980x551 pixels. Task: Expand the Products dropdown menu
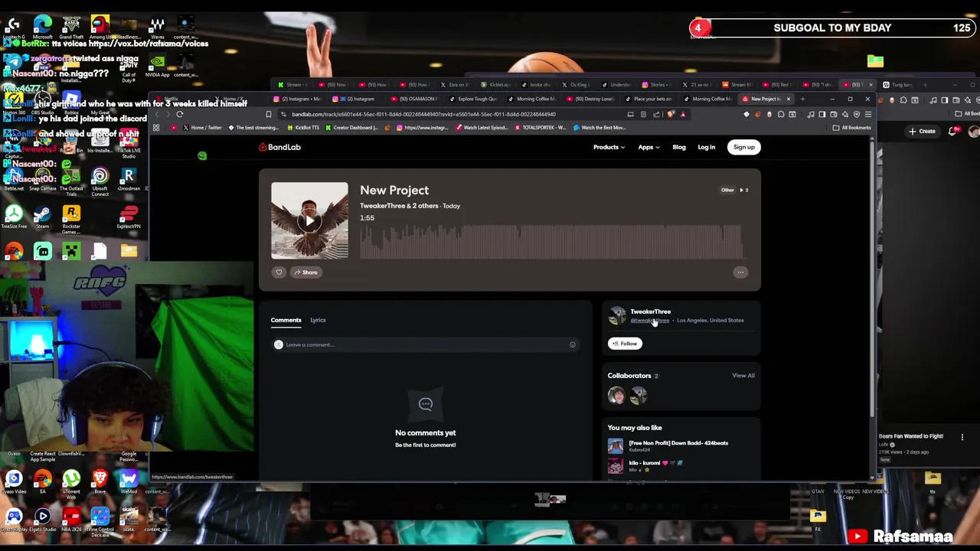[x=609, y=147]
